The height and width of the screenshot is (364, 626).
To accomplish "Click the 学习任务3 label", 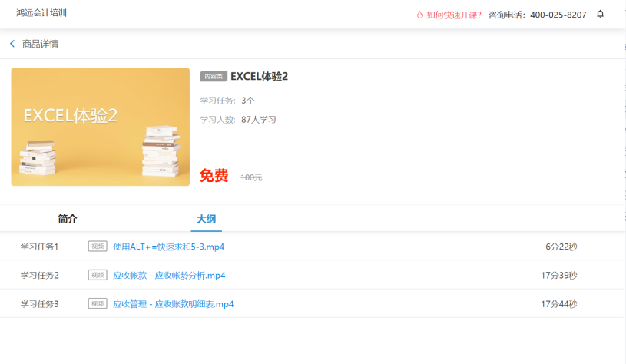I will 39,304.
